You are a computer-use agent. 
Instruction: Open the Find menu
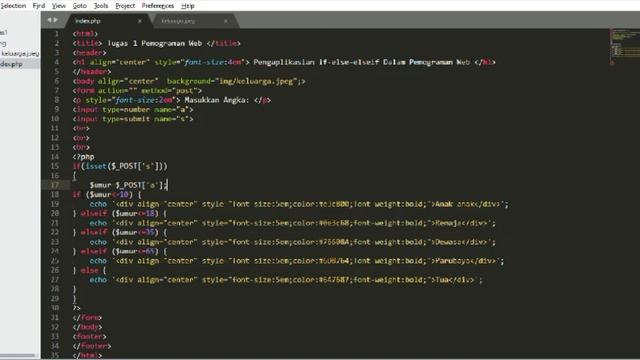click(39, 6)
